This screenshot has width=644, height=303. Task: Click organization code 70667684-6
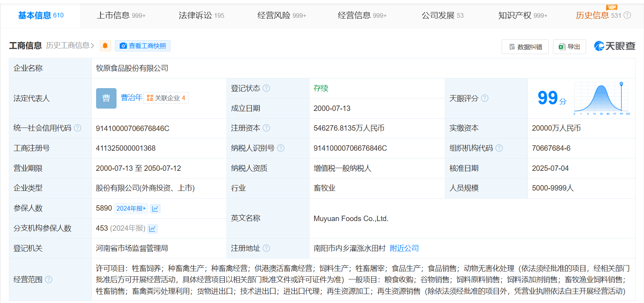click(x=551, y=148)
